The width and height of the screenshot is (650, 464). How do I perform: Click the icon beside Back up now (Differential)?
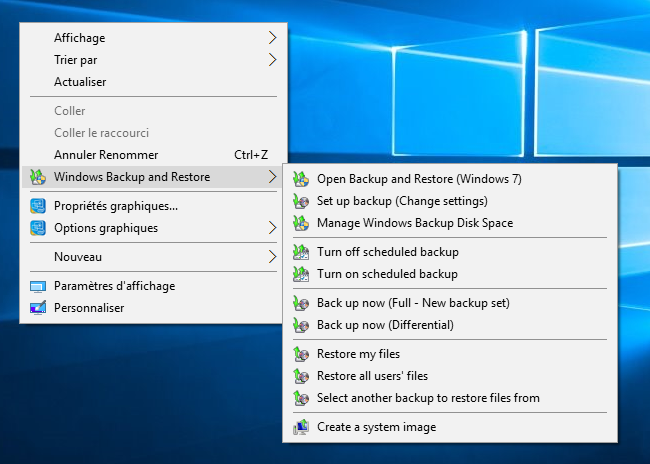301,325
